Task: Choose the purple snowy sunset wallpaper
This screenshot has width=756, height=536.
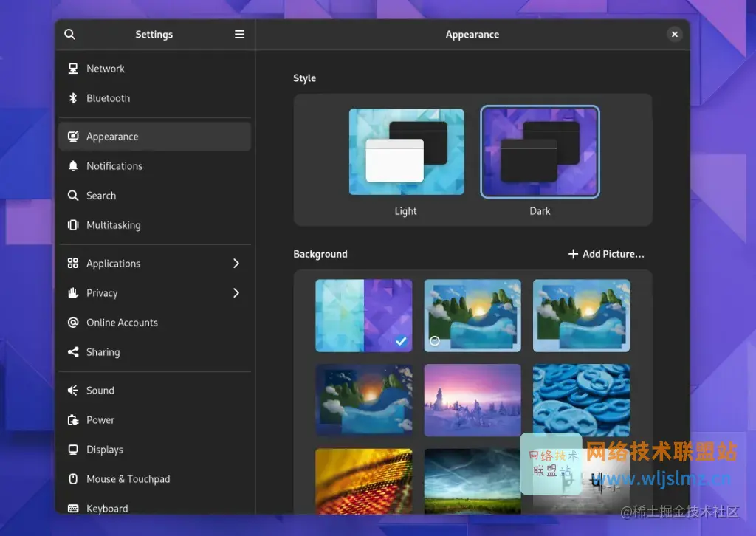Action: coord(472,400)
